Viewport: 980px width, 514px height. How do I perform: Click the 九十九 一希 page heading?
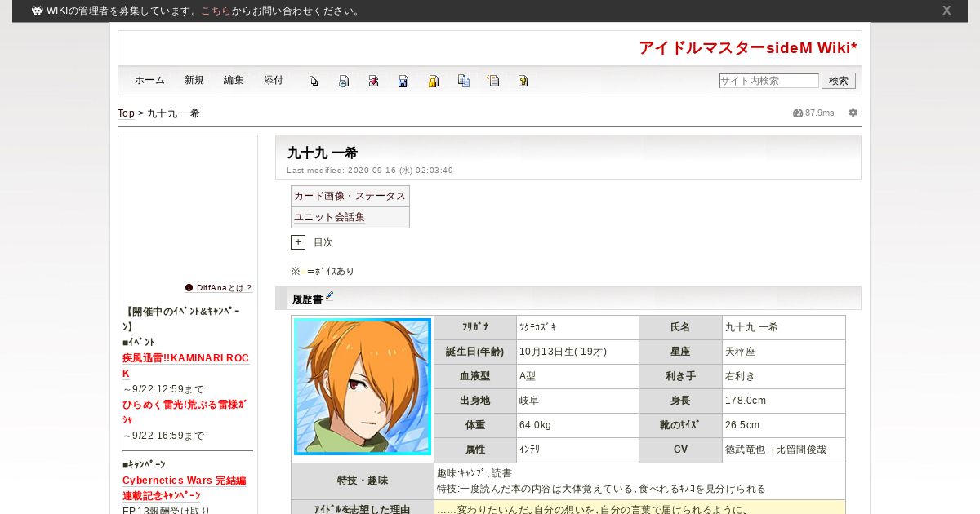(x=323, y=153)
